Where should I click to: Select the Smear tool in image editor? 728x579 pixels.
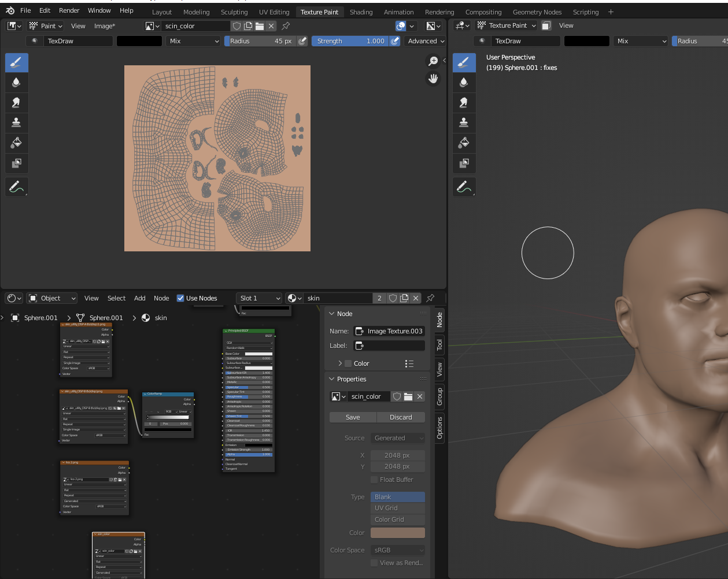16,103
